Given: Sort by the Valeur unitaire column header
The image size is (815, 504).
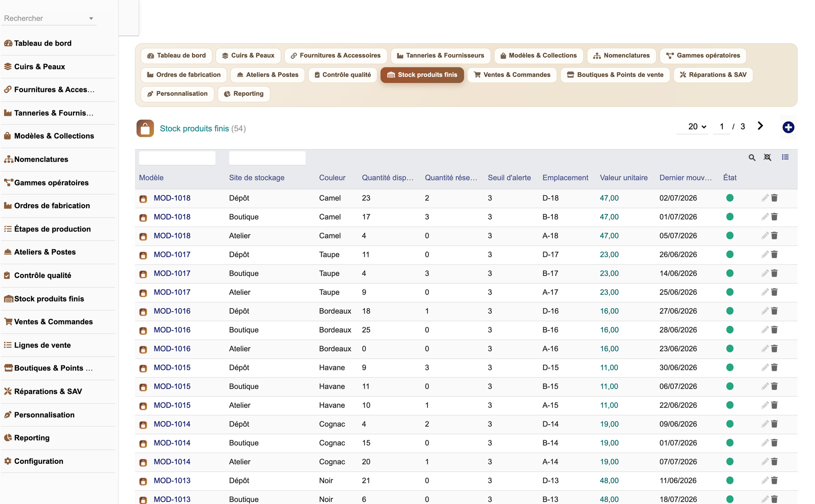Looking at the screenshot, I should (x=624, y=177).
